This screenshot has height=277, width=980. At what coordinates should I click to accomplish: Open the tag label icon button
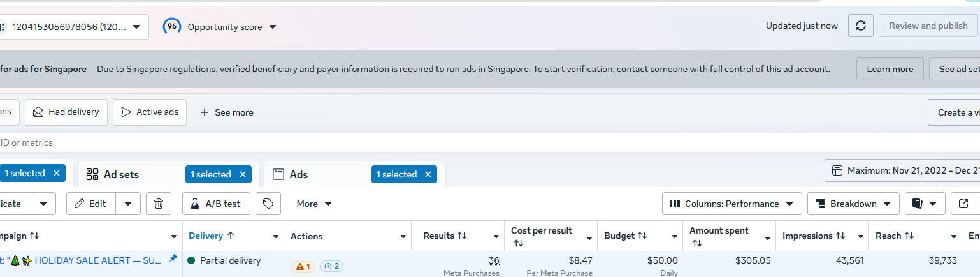268,204
